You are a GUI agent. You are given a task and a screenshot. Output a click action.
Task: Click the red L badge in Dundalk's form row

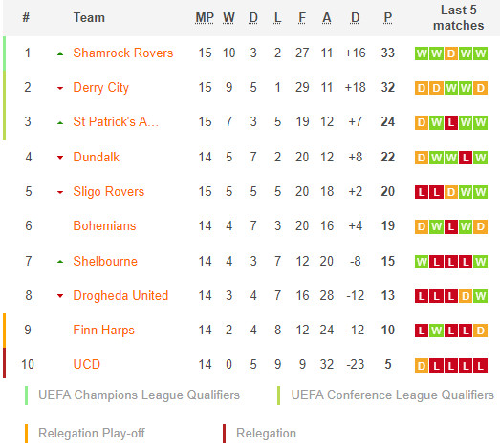466,158
